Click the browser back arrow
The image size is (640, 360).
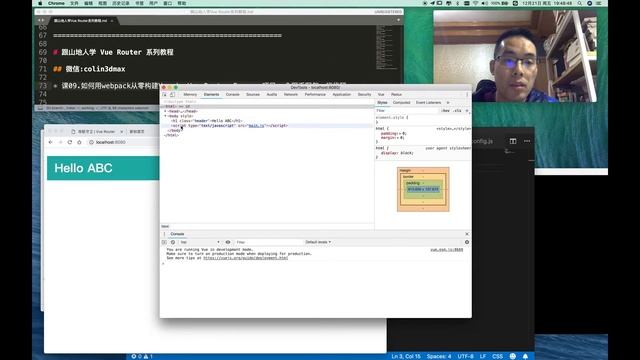click(50, 142)
